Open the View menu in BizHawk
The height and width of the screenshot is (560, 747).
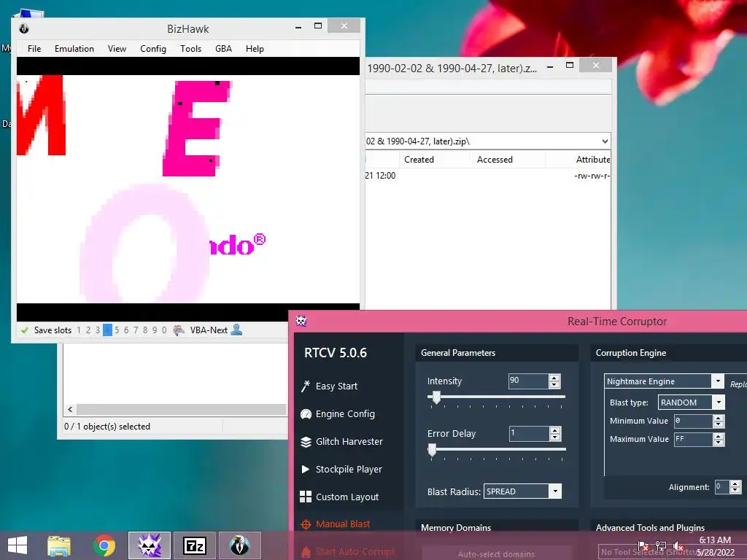[117, 49]
